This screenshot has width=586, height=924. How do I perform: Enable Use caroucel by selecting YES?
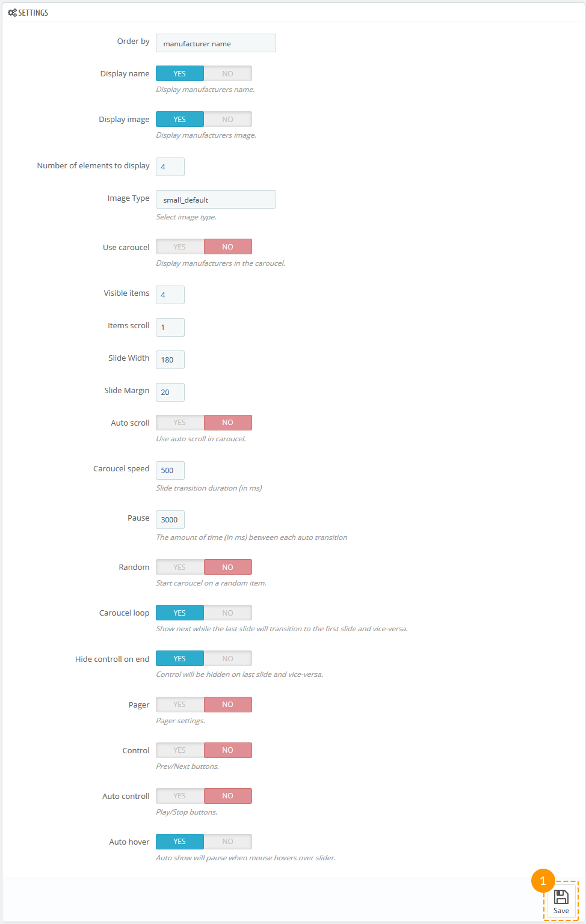pyautogui.click(x=180, y=246)
